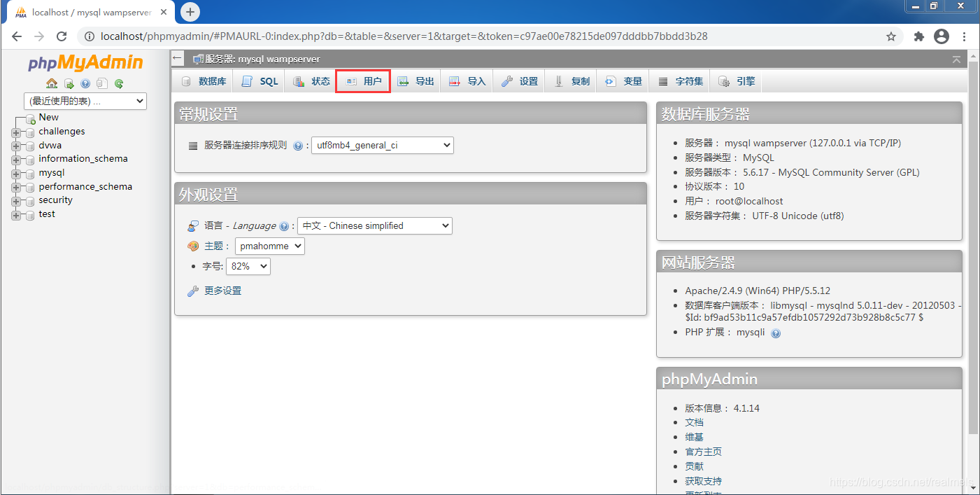Open the 导出 tab
Screen dimensions: 980x495
[416, 81]
